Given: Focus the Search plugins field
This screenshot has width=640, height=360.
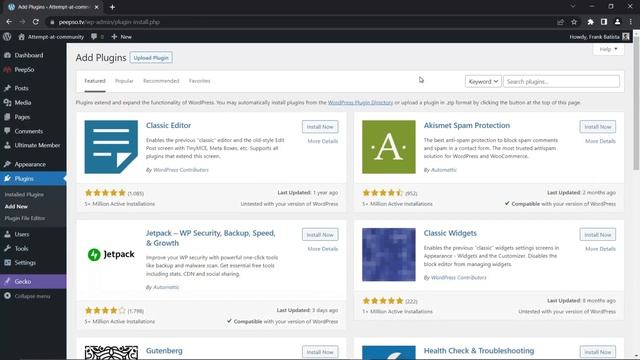Looking at the screenshot, I should tap(561, 82).
